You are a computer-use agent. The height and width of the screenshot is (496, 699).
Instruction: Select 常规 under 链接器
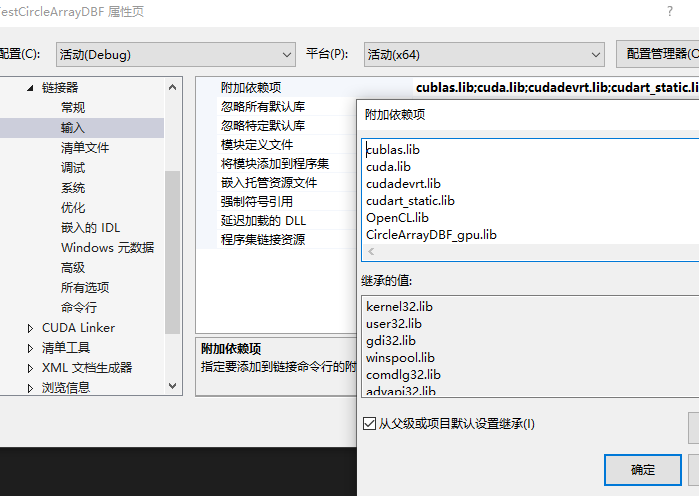pyautogui.click(x=73, y=107)
